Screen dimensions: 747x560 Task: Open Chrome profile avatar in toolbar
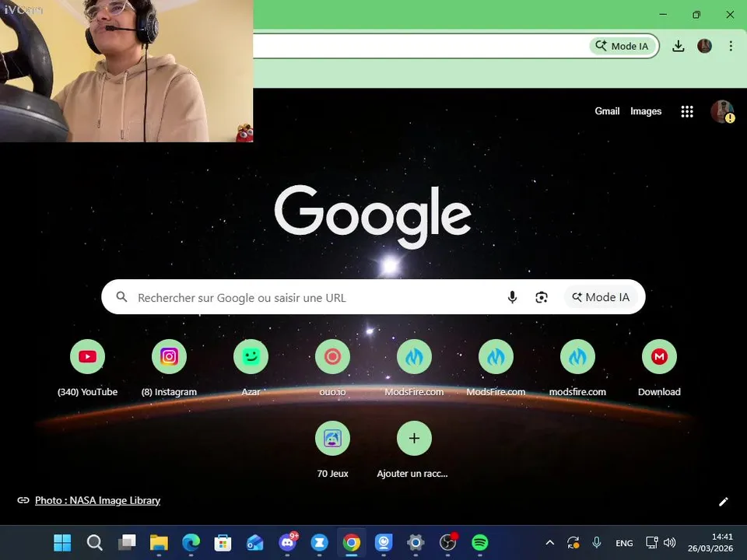705,46
